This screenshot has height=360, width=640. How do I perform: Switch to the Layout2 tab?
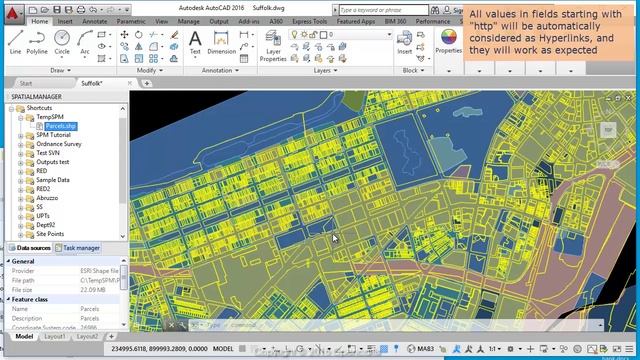[87, 336]
